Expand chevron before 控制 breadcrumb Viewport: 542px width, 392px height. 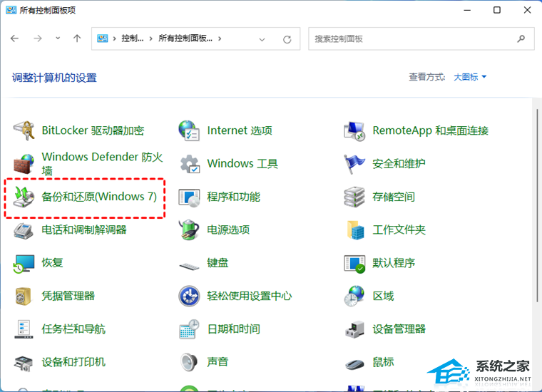pyautogui.click(x=114, y=38)
